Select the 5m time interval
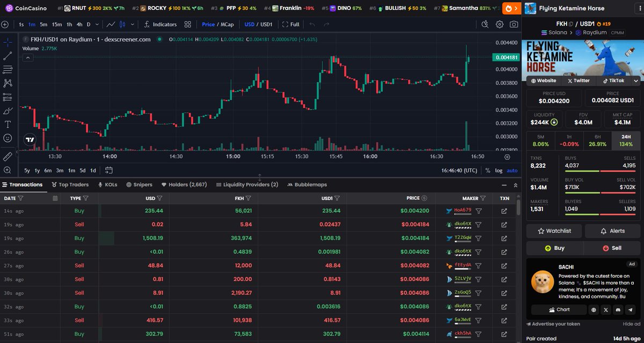This screenshot has height=343, width=644. pyautogui.click(x=43, y=24)
